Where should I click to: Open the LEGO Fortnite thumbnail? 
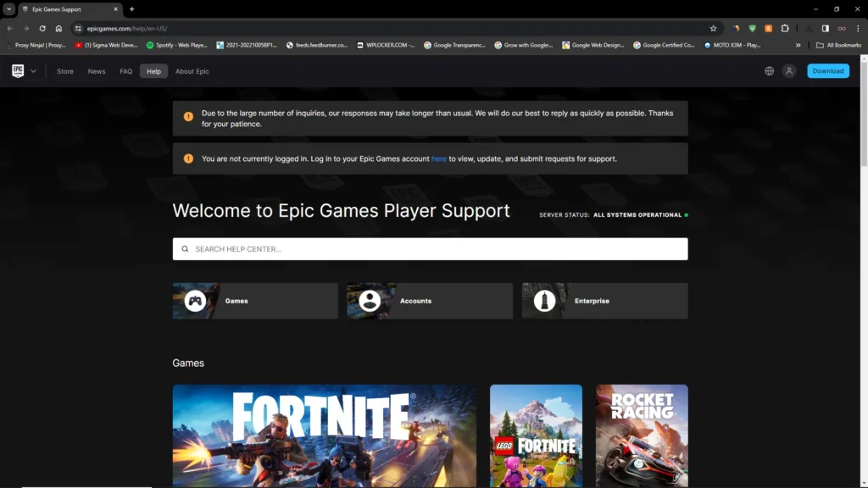(x=536, y=436)
